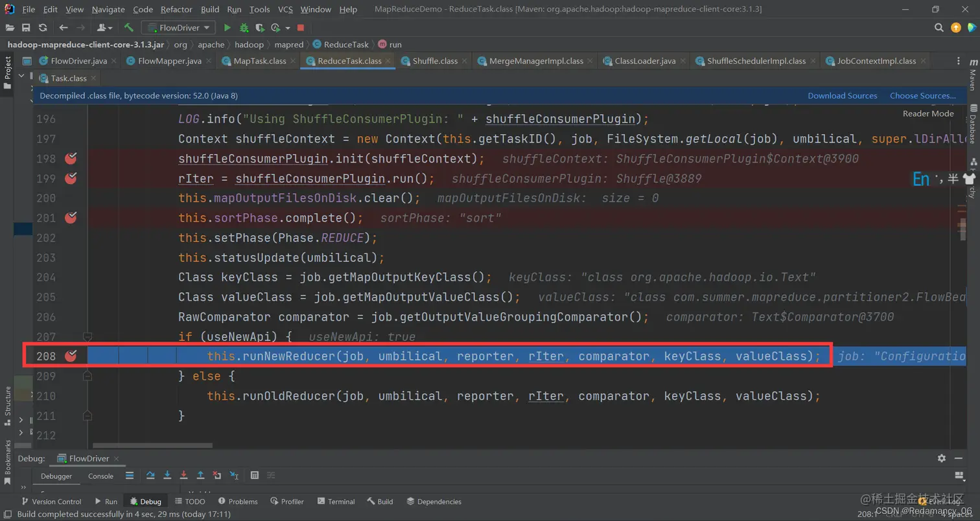980x521 pixels.
Task: Open the Bookmarks side panel
Action: tap(8, 461)
